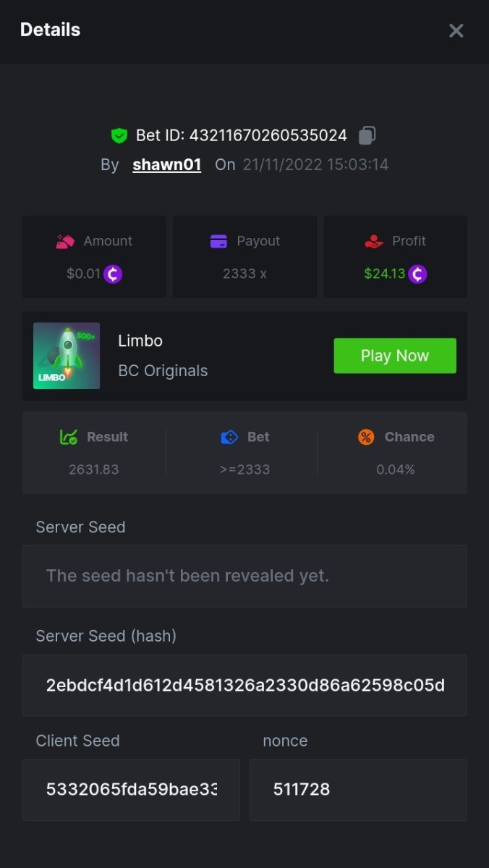The width and height of the screenshot is (489, 868).
Task: Copy the Bet ID to clipboard
Action: pos(367,135)
